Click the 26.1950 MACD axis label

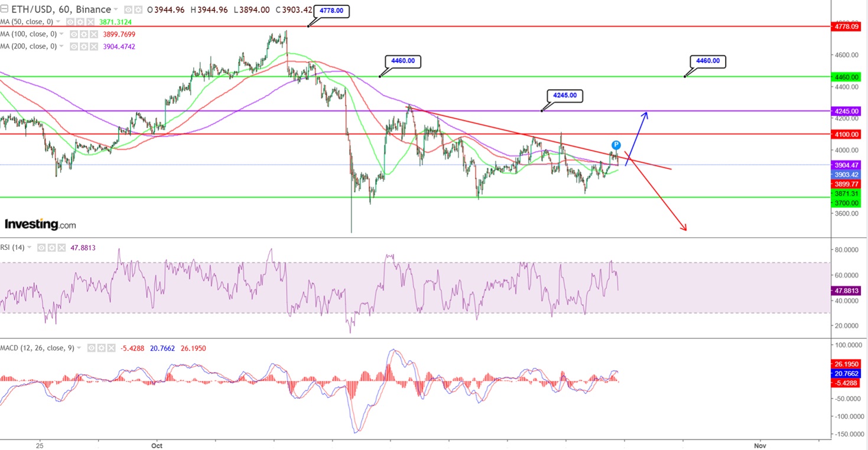click(x=846, y=364)
